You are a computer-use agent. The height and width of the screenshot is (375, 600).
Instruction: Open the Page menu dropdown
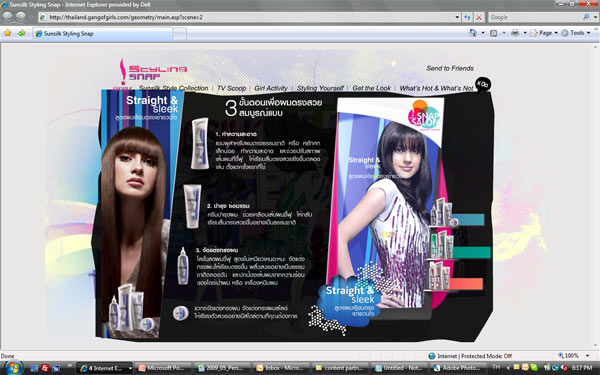tap(544, 33)
